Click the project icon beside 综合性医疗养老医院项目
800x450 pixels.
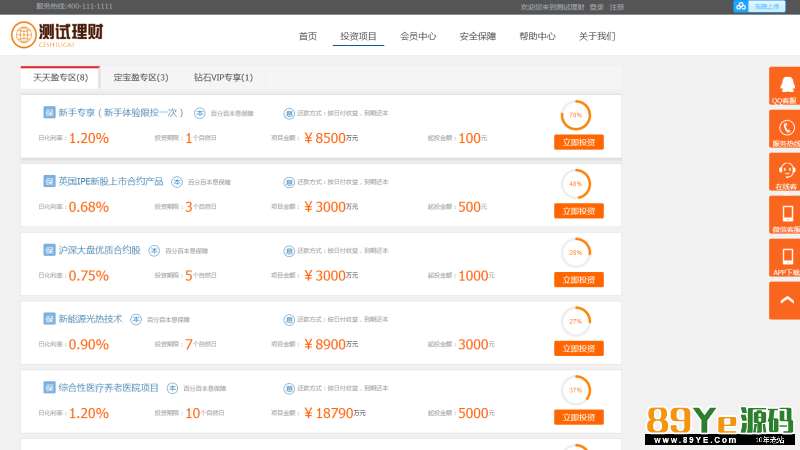(49, 388)
